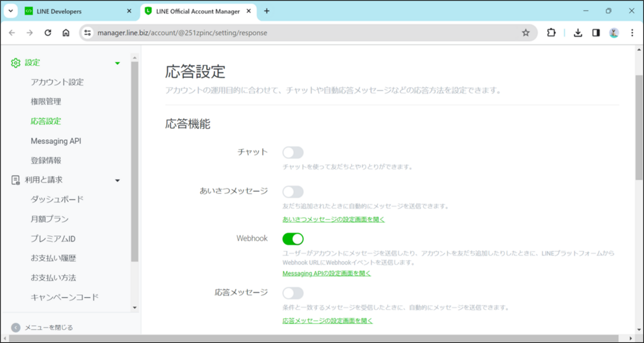
Task: Collapse the 設定 section arrow
Action: [118, 63]
